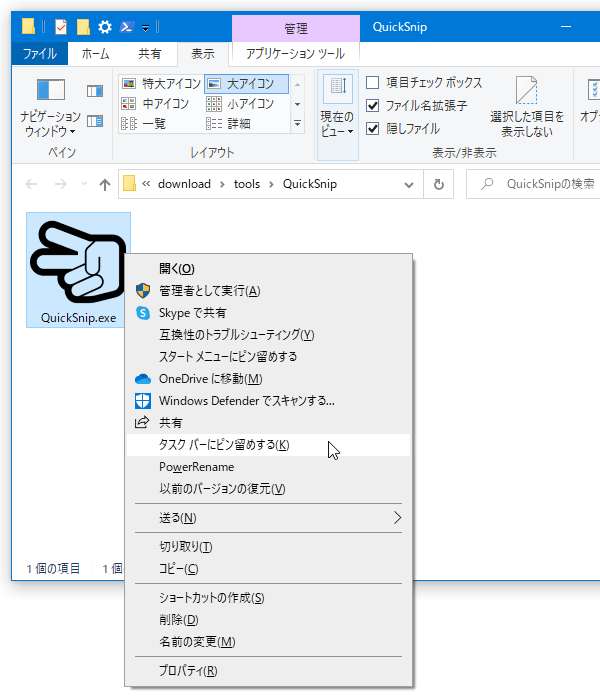
Task: Choose 共有 in the context menu
Action: click(x=268, y=423)
